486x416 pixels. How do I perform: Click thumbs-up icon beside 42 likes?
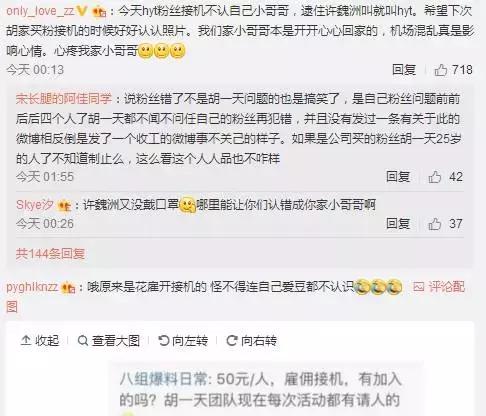point(435,177)
